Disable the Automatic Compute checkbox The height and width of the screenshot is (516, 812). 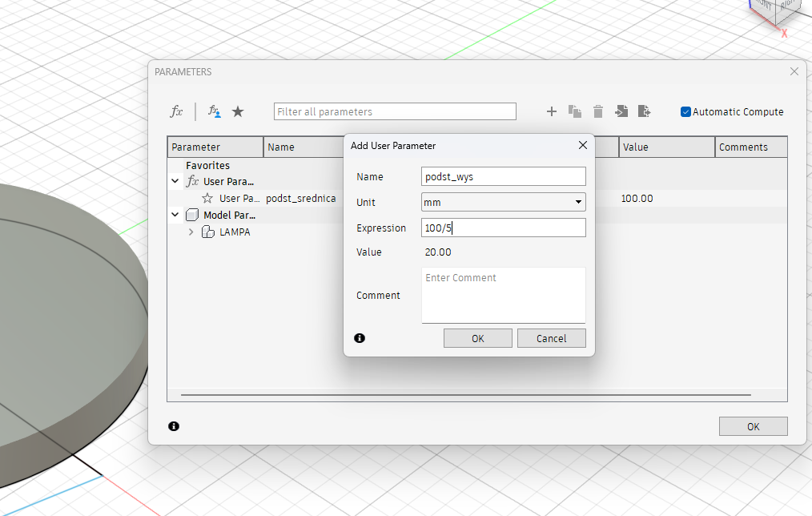coord(685,112)
